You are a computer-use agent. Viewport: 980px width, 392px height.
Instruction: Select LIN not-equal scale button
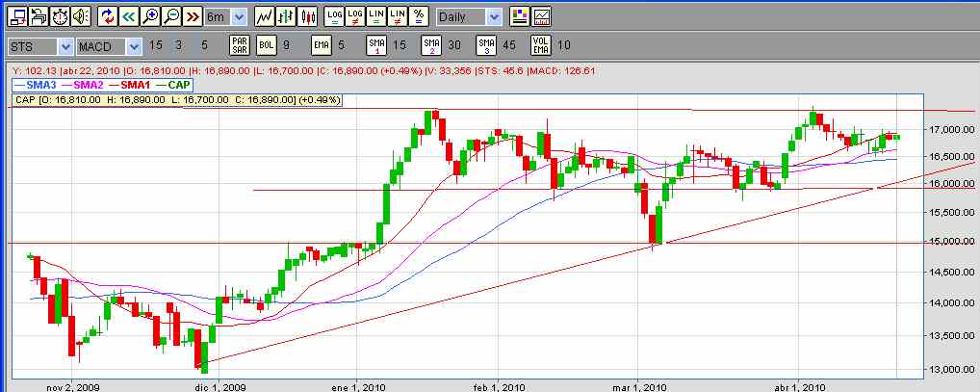(x=398, y=16)
